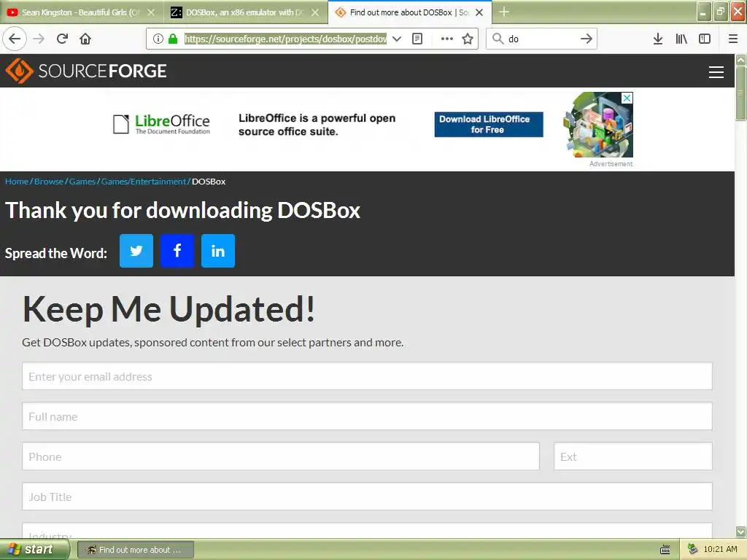
Task: Focus the Ext input field
Action: tap(633, 456)
